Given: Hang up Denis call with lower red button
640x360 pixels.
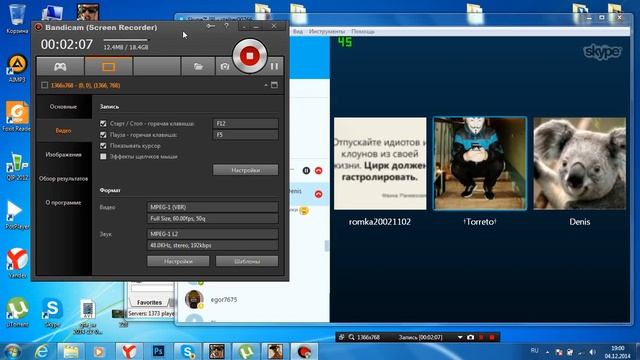Looking at the screenshot, I should pyautogui.click(x=318, y=194).
